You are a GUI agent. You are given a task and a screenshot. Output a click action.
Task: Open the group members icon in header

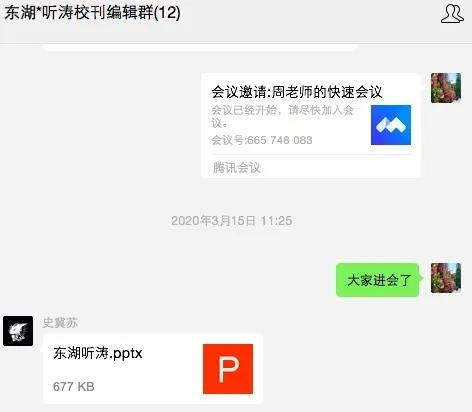[x=452, y=14]
